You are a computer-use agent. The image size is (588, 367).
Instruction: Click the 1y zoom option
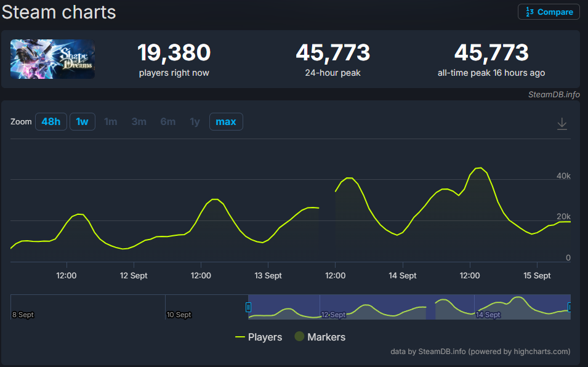pyautogui.click(x=195, y=122)
